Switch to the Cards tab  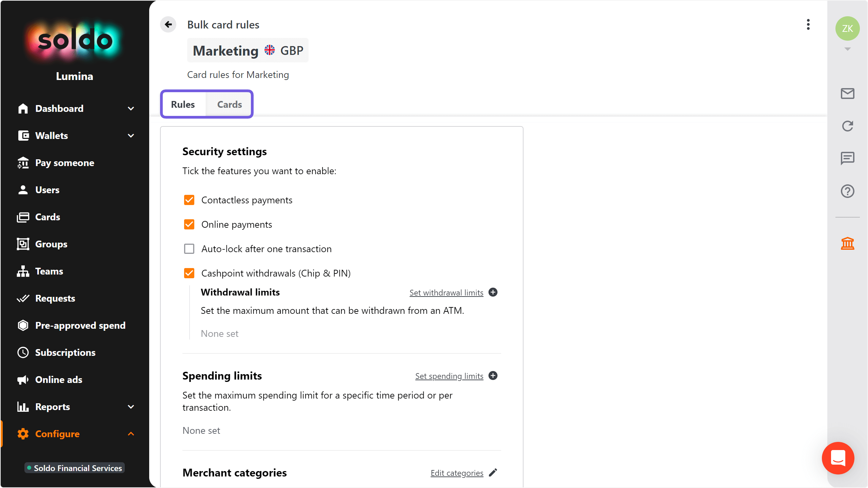(230, 104)
